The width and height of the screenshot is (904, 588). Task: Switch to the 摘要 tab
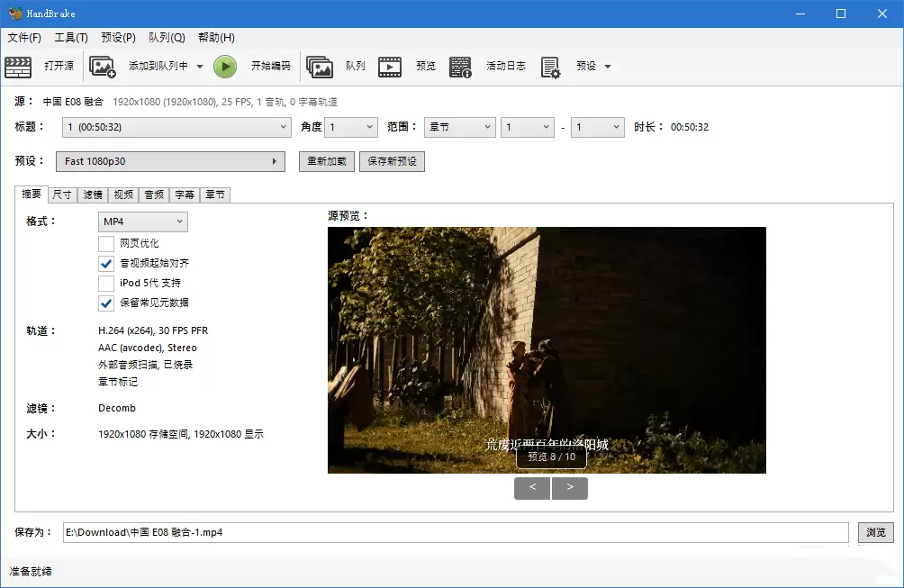[x=32, y=194]
